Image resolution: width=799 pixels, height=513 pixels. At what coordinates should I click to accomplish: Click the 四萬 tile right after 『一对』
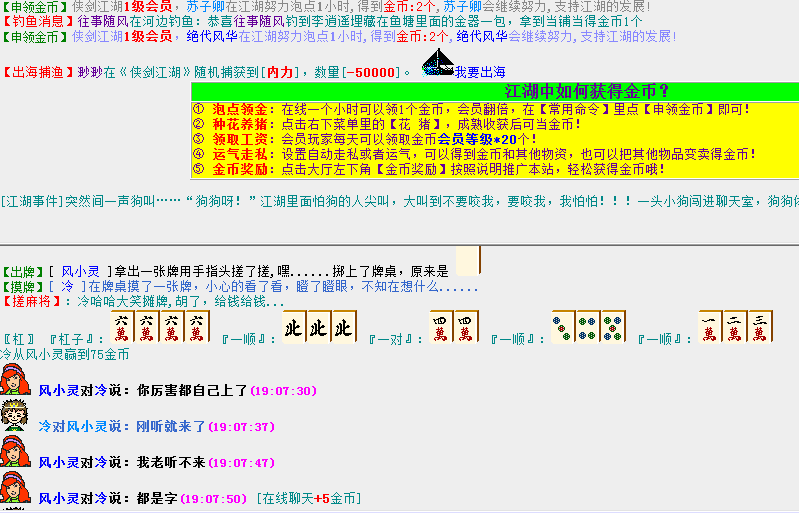[441, 326]
